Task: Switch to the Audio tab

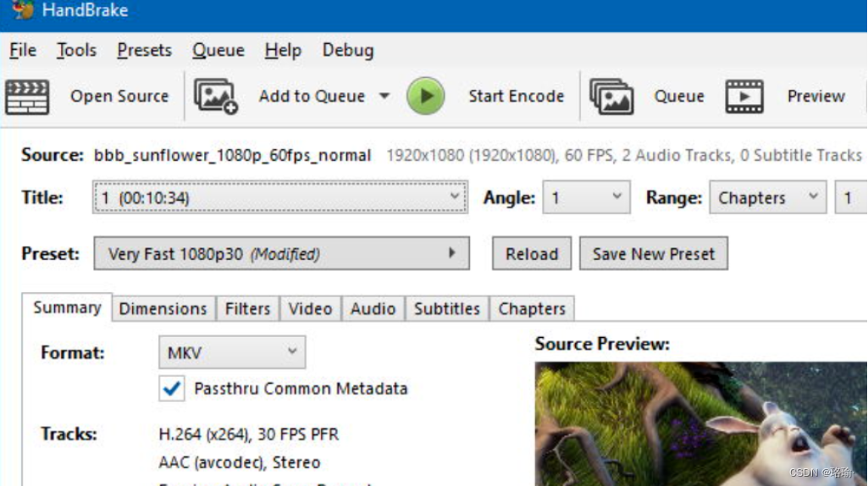Action: [373, 309]
